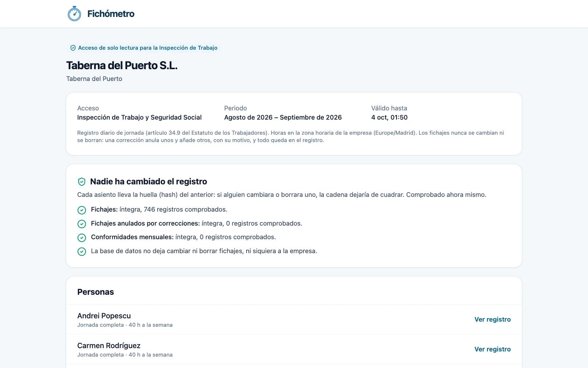Screen dimensions: 588x368
Task: Click the Acceso de solo lectura badge text
Action: coord(148,48)
